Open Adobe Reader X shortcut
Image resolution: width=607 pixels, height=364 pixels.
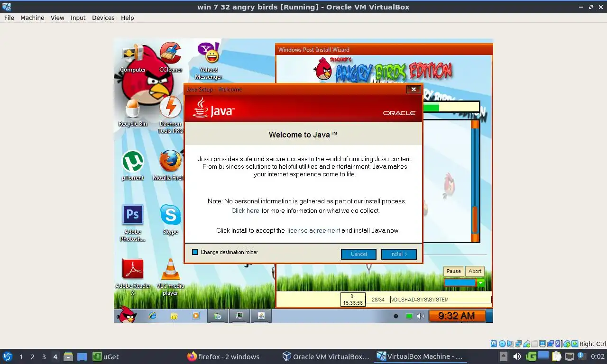pyautogui.click(x=133, y=277)
